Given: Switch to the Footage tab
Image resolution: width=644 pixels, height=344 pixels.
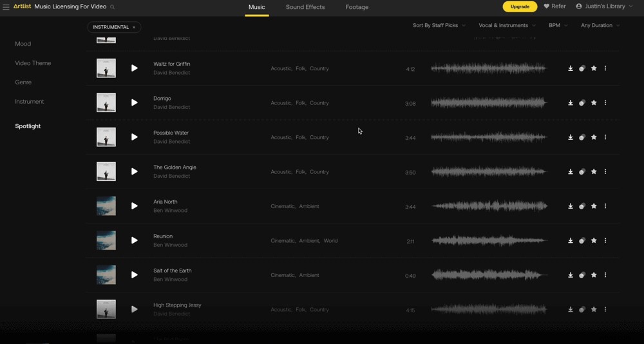Looking at the screenshot, I should coord(357,7).
